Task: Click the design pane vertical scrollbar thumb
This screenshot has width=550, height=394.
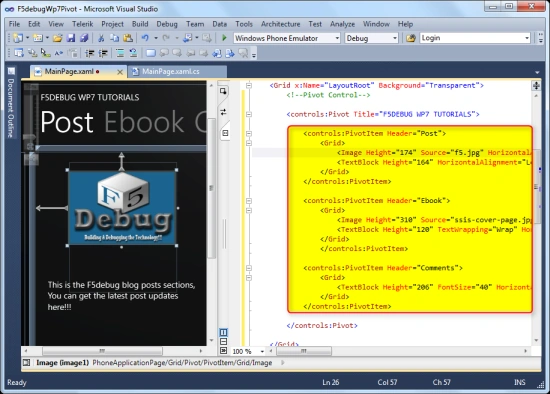Action: (211, 188)
